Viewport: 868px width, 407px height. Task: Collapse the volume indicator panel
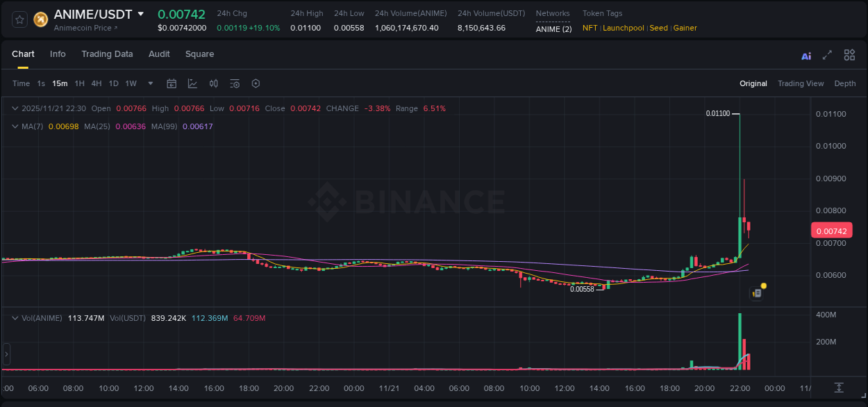[14, 317]
